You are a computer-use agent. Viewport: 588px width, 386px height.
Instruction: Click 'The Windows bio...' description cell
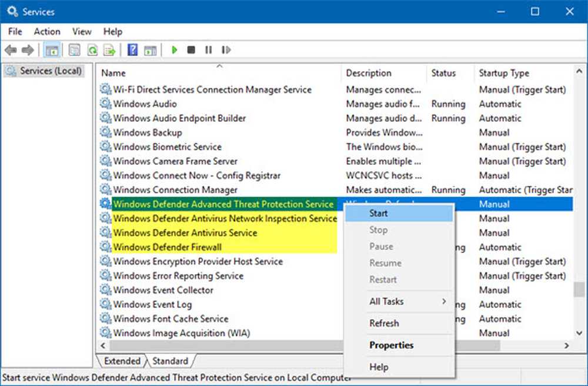(x=384, y=147)
